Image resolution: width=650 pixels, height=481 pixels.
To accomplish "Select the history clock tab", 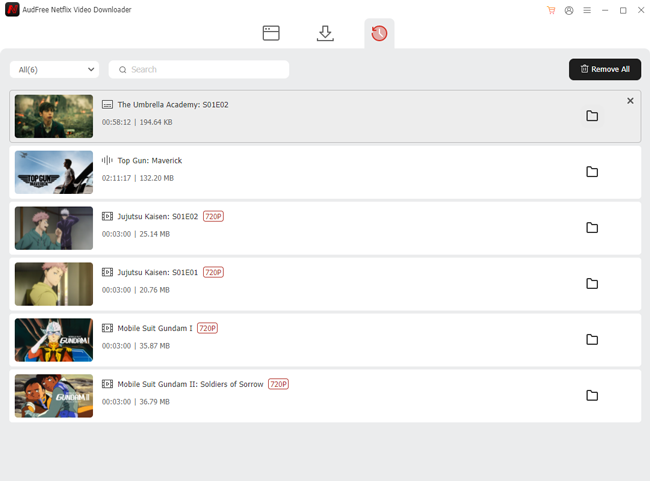I will coord(379,33).
